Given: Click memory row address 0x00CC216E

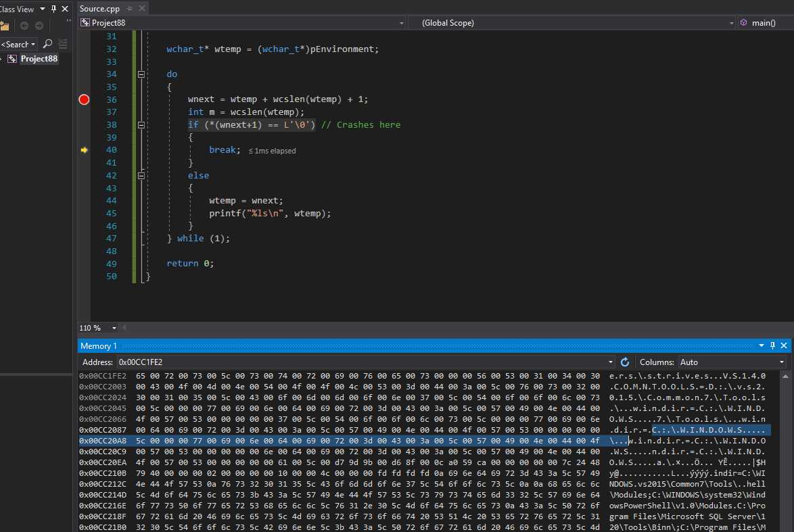Looking at the screenshot, I should (x=103, y=506).
